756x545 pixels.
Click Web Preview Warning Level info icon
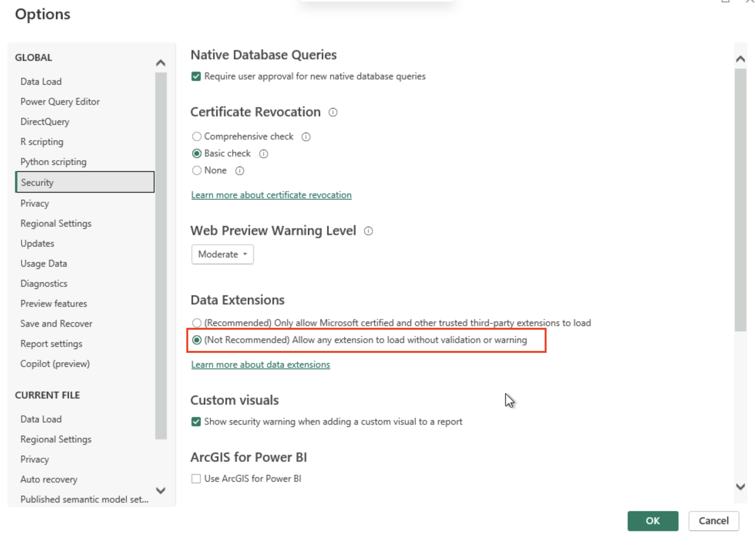pos(368,231)
